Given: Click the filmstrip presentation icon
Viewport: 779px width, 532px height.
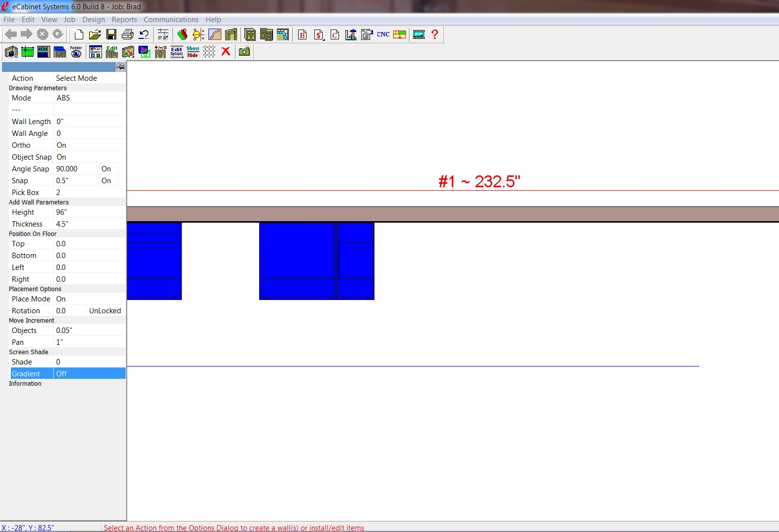Looking at the screenshot, I should [419, 34].
